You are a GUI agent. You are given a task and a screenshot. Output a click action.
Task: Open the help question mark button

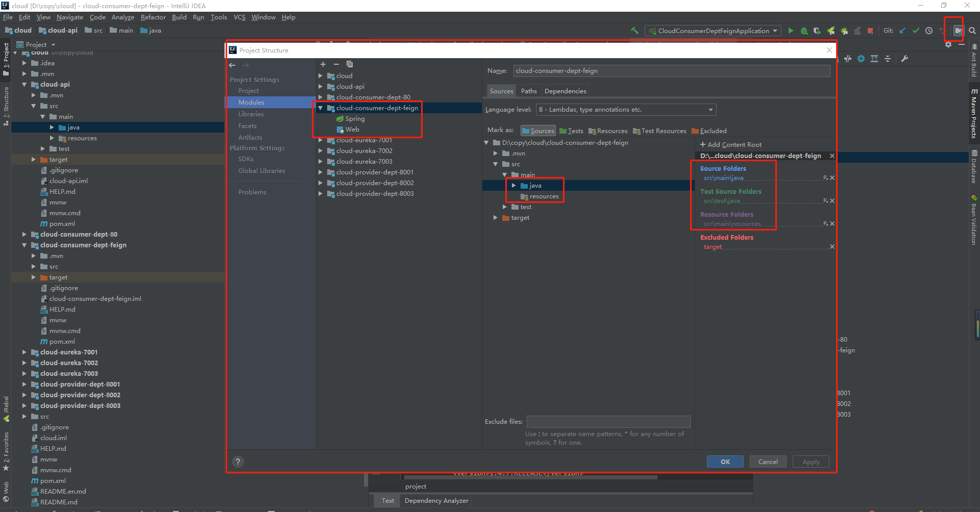click(x=238, y=462)
